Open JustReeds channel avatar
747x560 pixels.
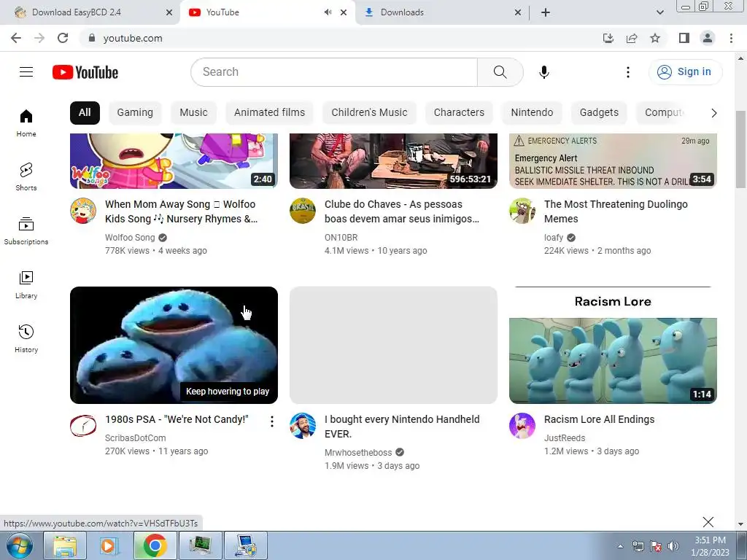click(522, 426)
